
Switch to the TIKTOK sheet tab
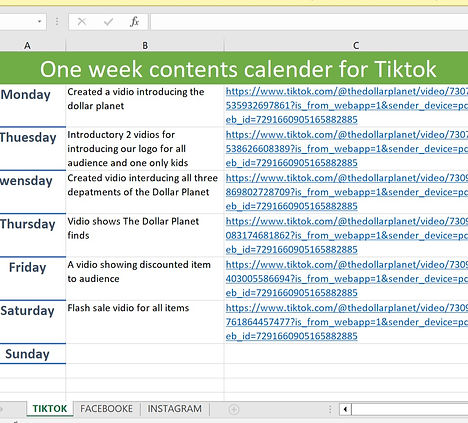click(x=50, y=409)
